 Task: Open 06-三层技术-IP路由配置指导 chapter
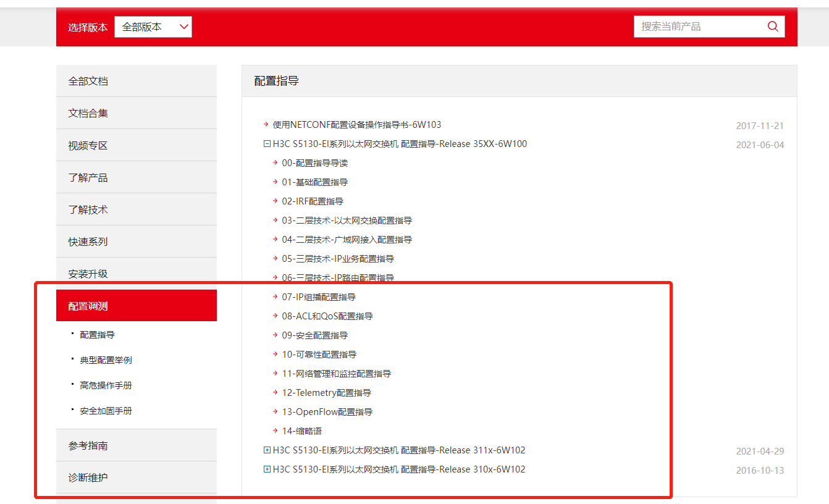[x=338, y=278]
